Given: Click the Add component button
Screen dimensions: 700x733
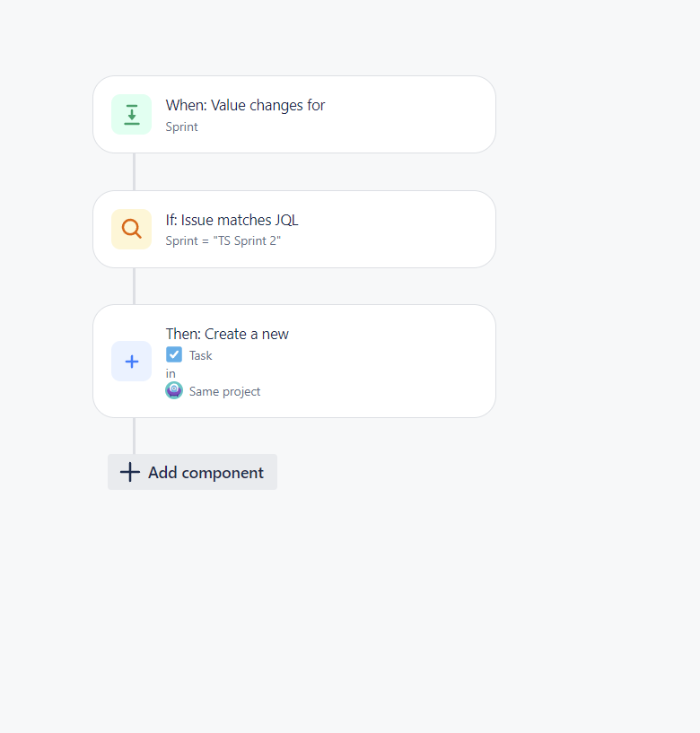Looking at the screenshot, I should coord(192,472).
